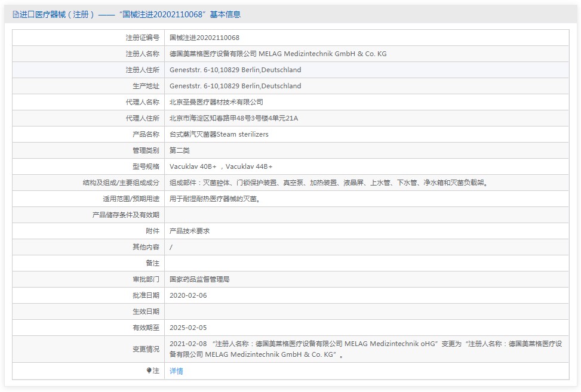Screen dimensions: 581x392
Task: Click model value Vacuklav 40B+ , Vacuklav 44B+
Action: point(221,166)
